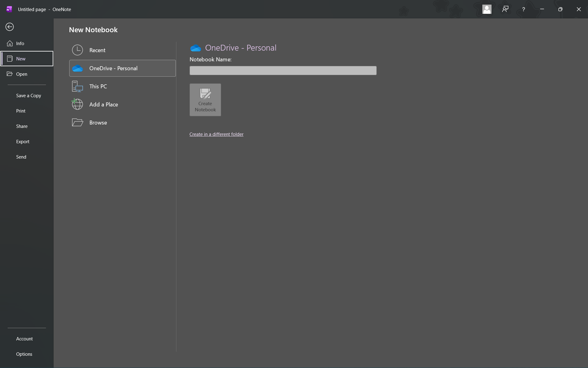Click the feedback icon in title bar
588x368 pixels.
click(x=505, y=9)
